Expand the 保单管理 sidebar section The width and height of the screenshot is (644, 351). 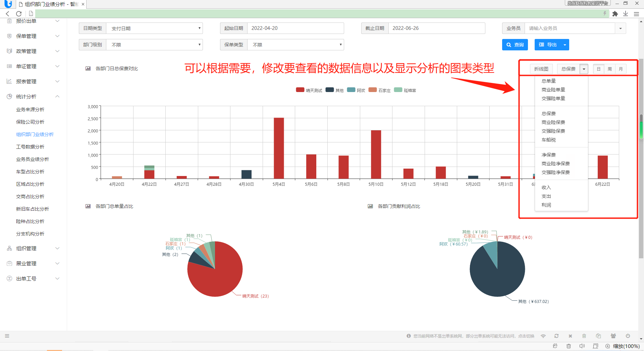coord(57,36)
